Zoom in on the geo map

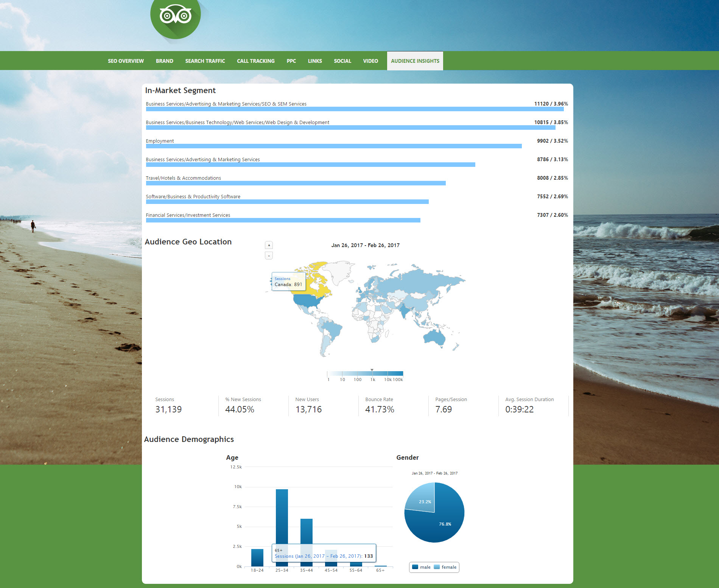click(x=269, y=245)
